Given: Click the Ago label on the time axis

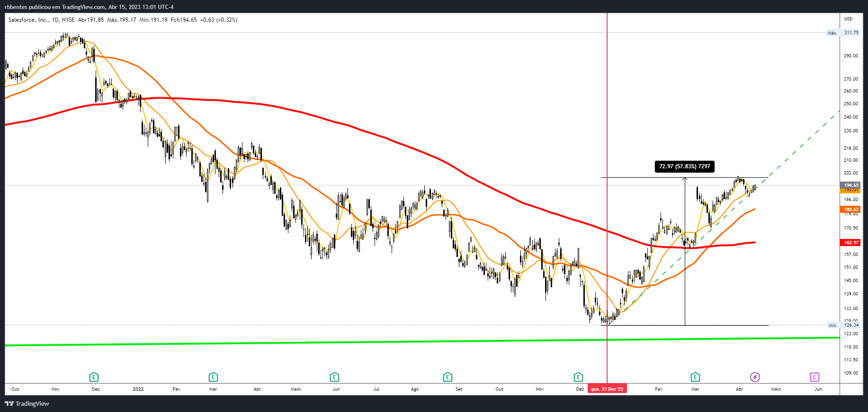Looking at the screenshot, I should click(x=415, y=389).
